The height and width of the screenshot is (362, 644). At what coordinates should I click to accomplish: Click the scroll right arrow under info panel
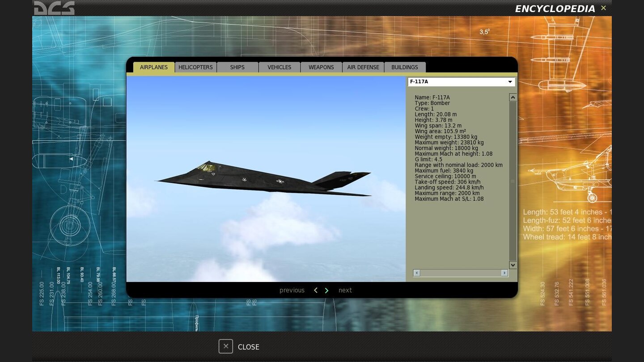504,273
